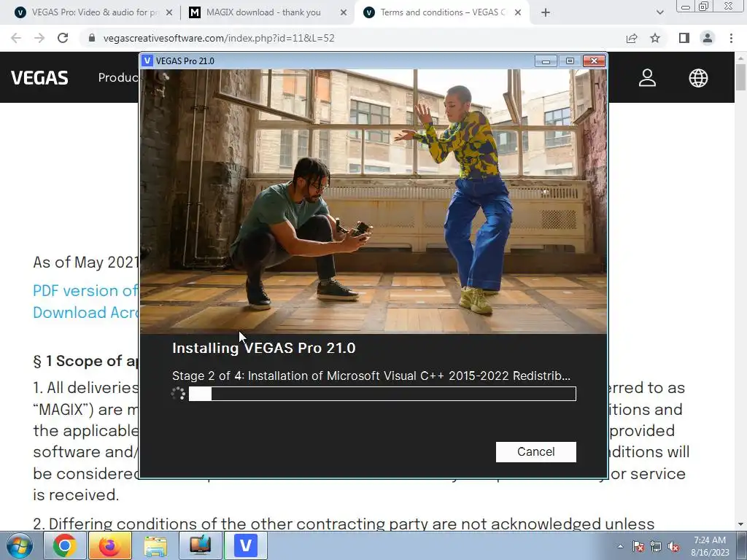This screenshot has width=747, height=560.
Task: Open the network tray icon
Action: (656, 547)
